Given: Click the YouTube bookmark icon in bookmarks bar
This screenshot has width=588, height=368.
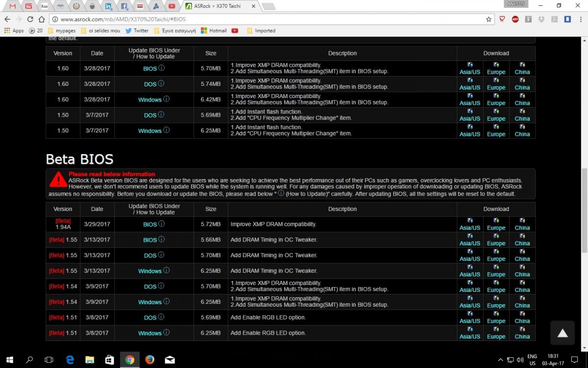Looking at the screenshot, I should (235, 30).
